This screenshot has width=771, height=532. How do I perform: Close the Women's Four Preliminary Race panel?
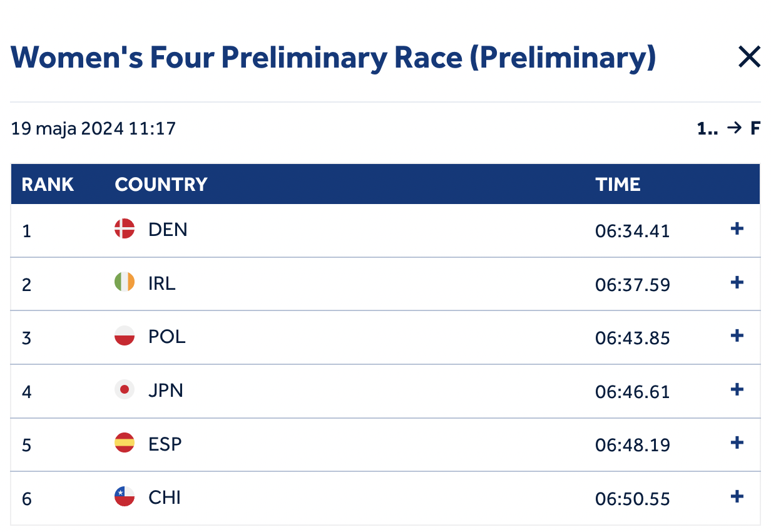tap(748, 58)
